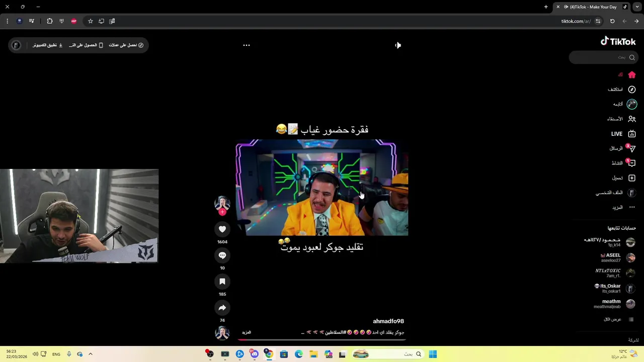Toggle video sound with the speaker icon
This screenshot has width=644, height=362.
[x=398, y=45]
